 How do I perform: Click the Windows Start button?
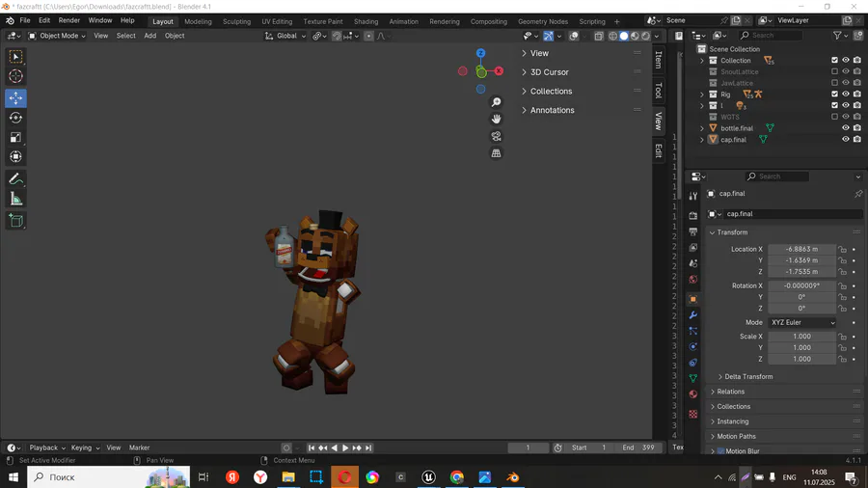click(x=14, y=477)
